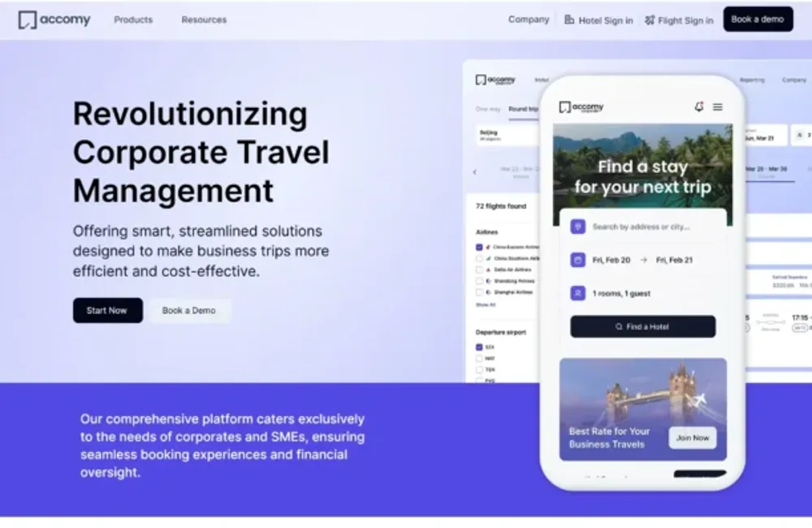Click the accomy logo in the top navigation
Viewport: 812px width, 528px height.
coord(54,19)
